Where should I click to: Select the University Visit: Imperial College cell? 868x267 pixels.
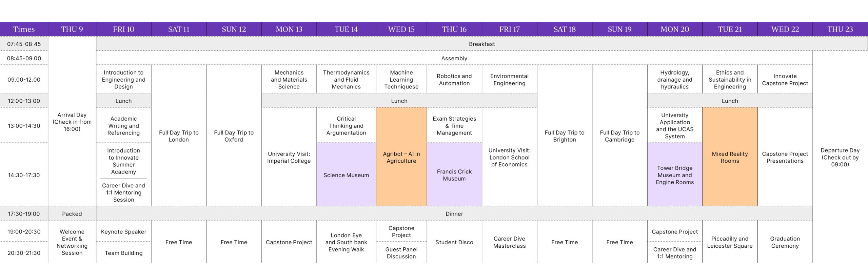pos(289,157)
